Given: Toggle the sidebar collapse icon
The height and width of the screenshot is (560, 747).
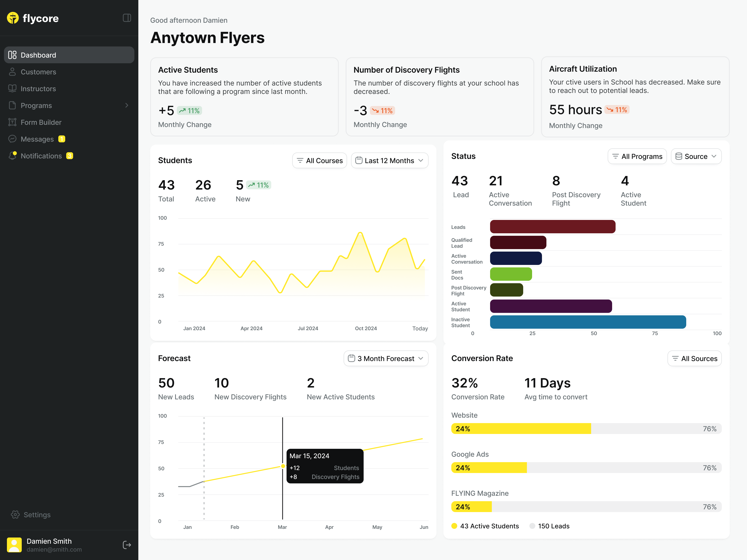Looking at the screenshot, I should coord(127,18).
